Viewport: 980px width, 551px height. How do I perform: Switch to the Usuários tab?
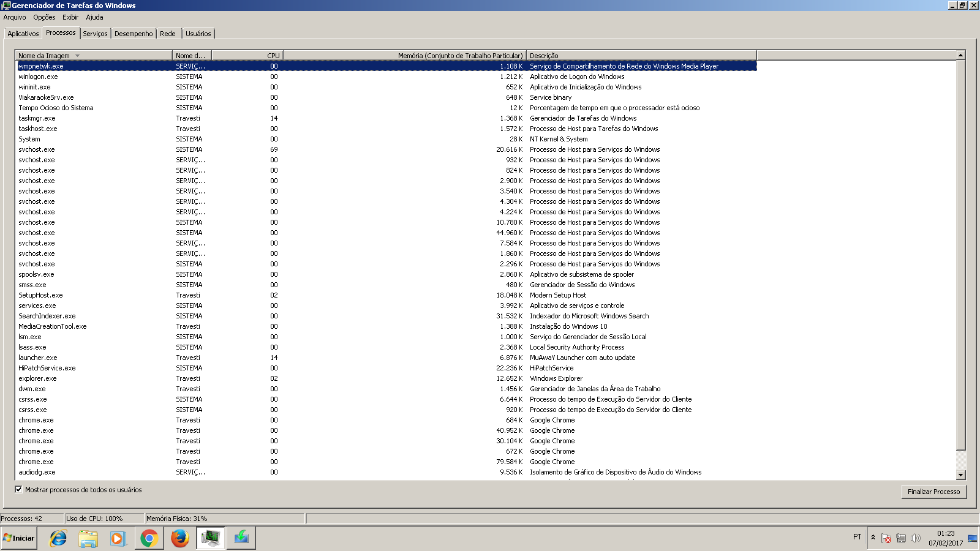198,34
